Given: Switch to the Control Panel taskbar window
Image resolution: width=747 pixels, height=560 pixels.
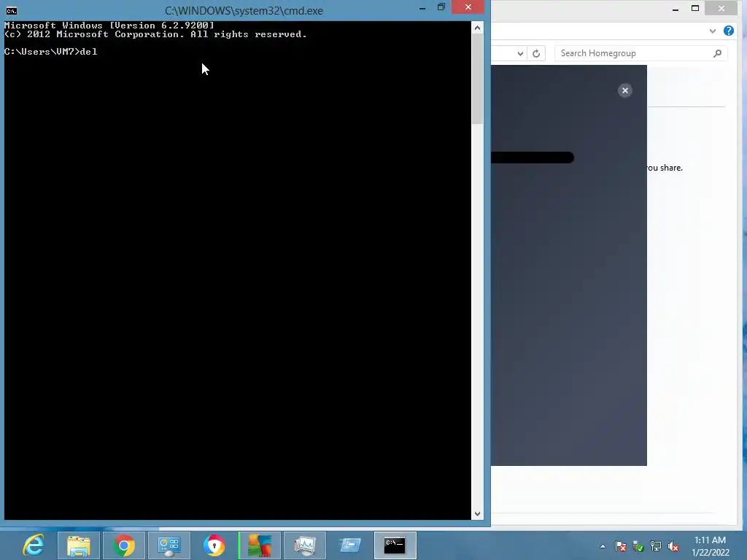Looking at the screenshot, I should tap(169, 545).
